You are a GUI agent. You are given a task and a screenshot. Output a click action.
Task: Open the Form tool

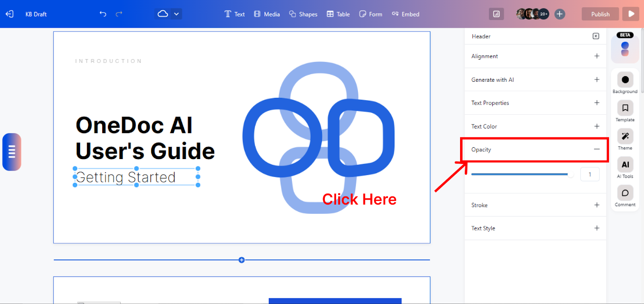point(371,14)
